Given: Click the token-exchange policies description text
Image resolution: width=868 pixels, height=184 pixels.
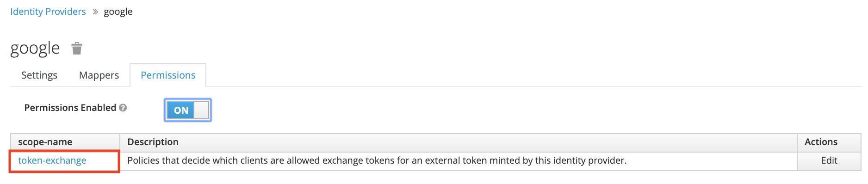Looking at the screenshot, I should pos(377,160).
